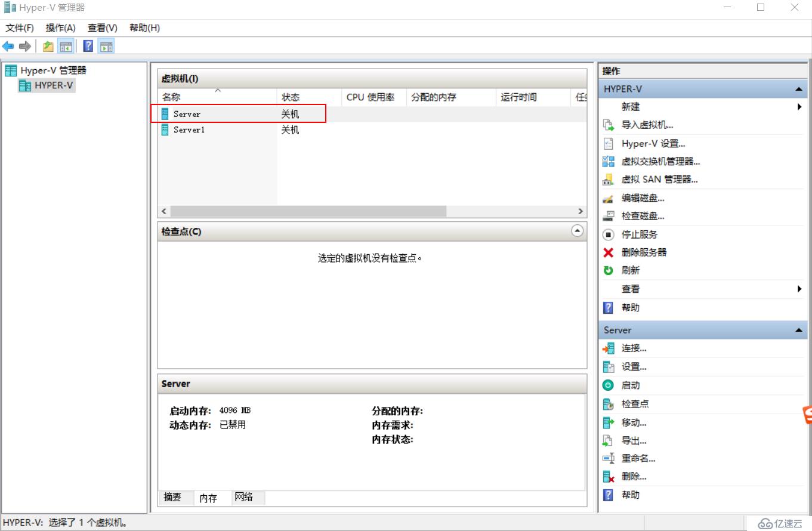This screenshot has width=812, height=531.
Task: Toggle the action pane toolbar icon
Action: coord(106,47)
